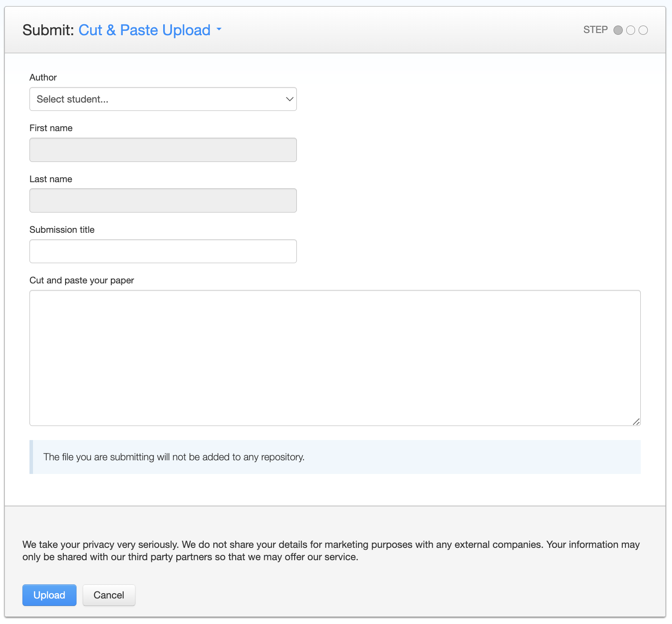Click the textarea resize handle corner
This screenshot has width=672, height=624.
(636, 422)
